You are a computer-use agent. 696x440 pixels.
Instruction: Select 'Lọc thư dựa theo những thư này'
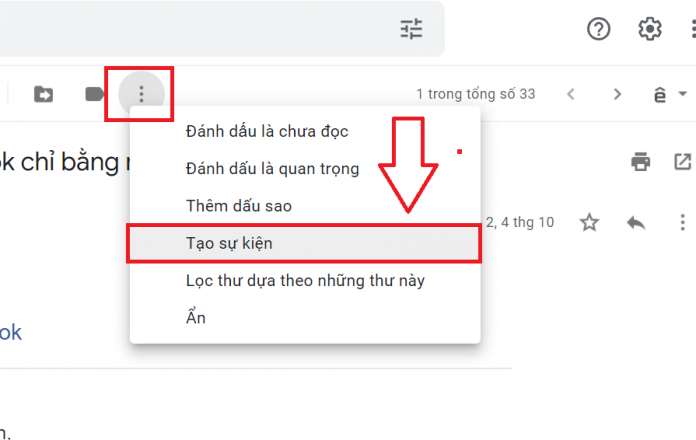pyautogui.click(x=305, y=281)
